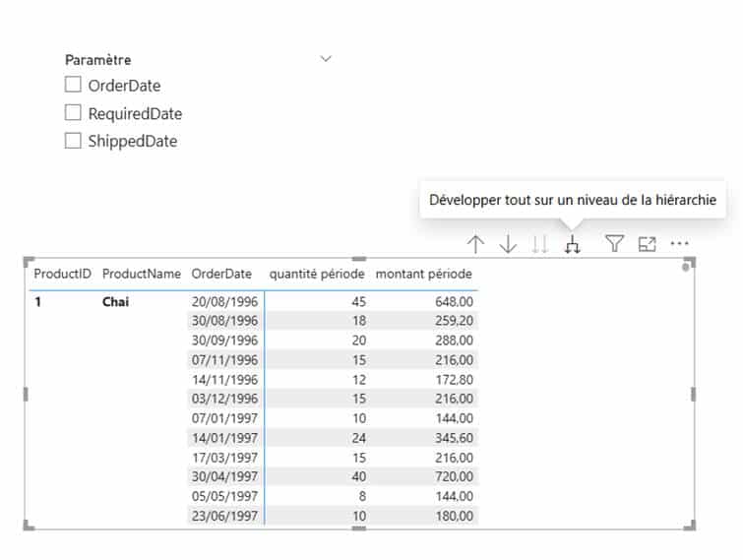Open More options ellipsis menu

point(679,244)
